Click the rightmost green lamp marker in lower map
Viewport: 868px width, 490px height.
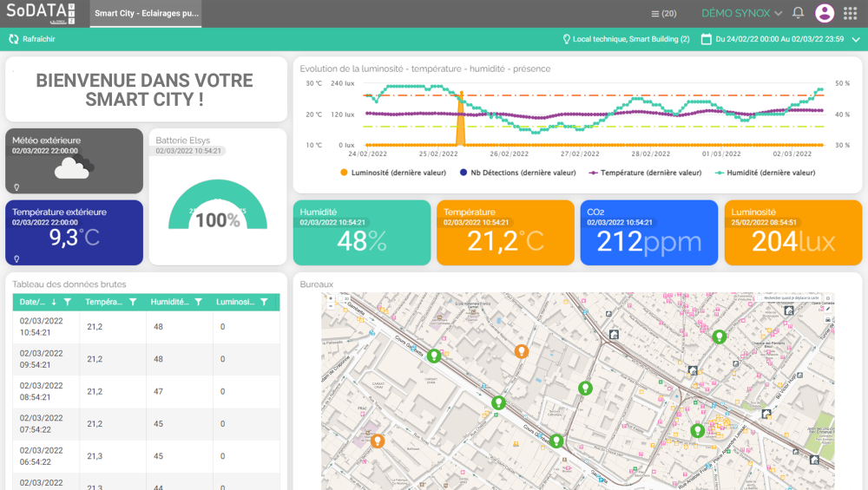pyautogui.click(x=698, y=429)
